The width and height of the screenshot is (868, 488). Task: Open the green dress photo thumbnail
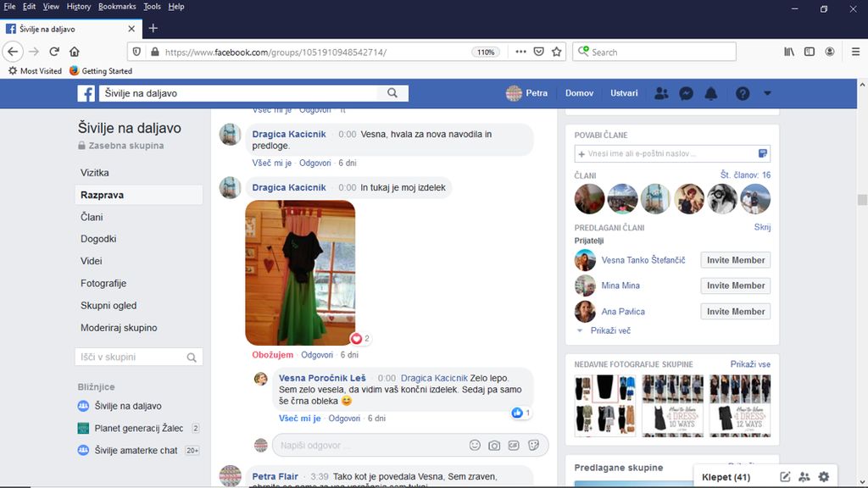(x=300, y=272)
